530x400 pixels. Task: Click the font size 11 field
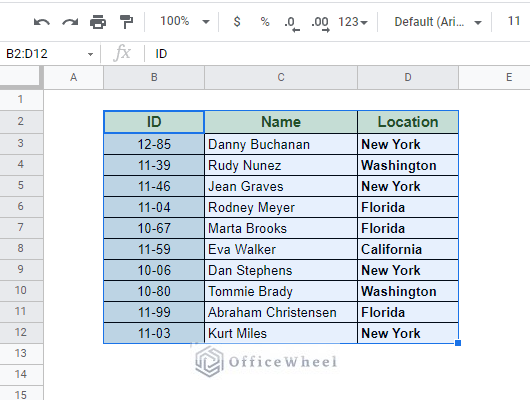(514, 21)
